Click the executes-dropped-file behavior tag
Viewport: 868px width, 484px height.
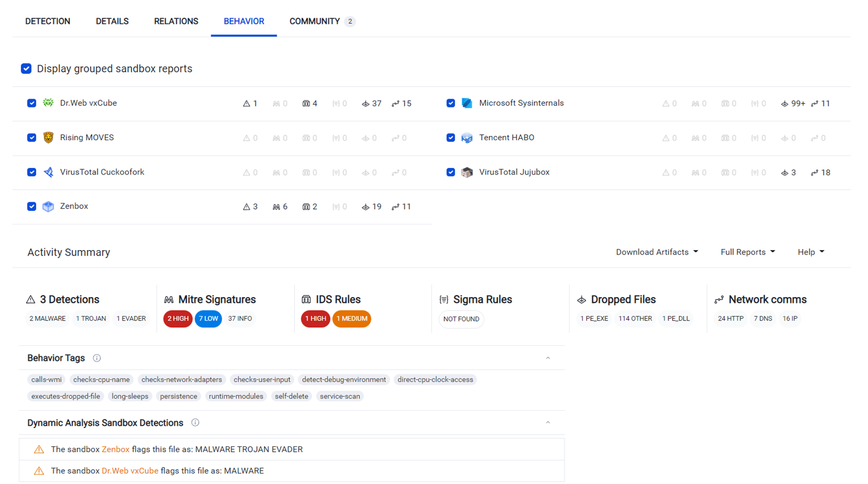click(66, 396)
